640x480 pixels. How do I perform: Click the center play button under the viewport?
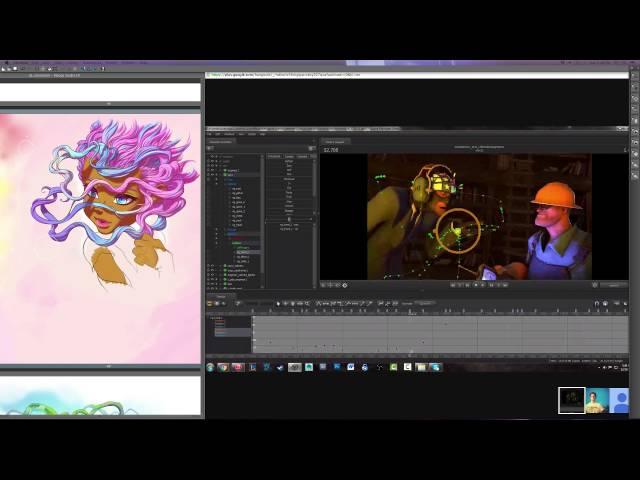[476, 285]
